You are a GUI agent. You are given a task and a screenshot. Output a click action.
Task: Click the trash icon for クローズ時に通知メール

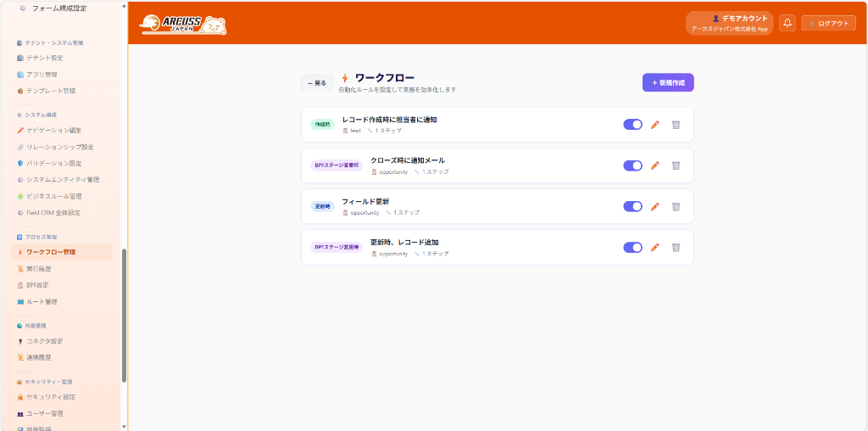click(x=676, y=165)
